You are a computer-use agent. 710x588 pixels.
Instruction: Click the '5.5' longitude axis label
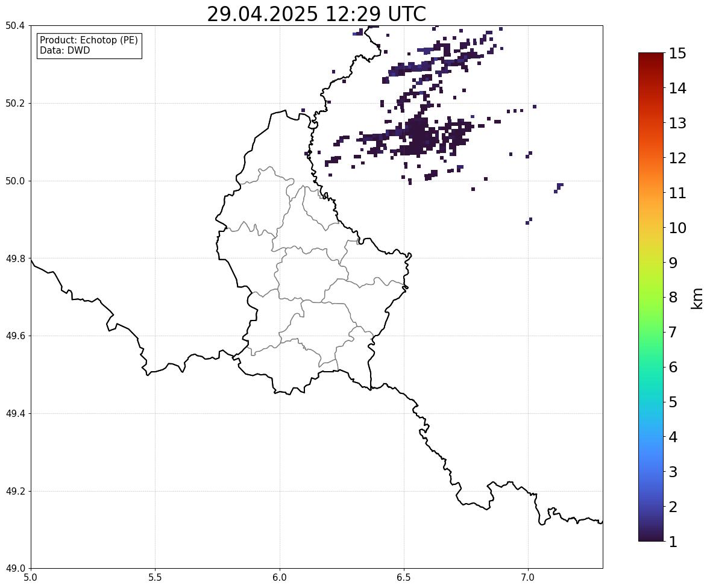(x=155, y=578)
